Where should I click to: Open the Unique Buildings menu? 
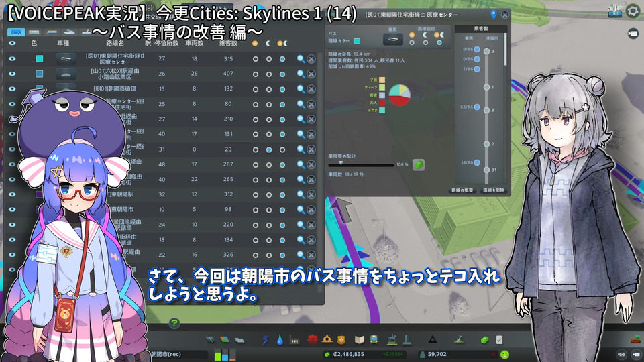coord(407,340)
